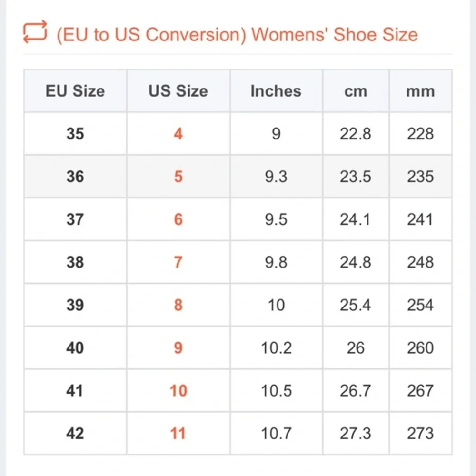Select EU size 40 cell
The height and width of the screenshot is (476, 476).
tap(75, 348)
